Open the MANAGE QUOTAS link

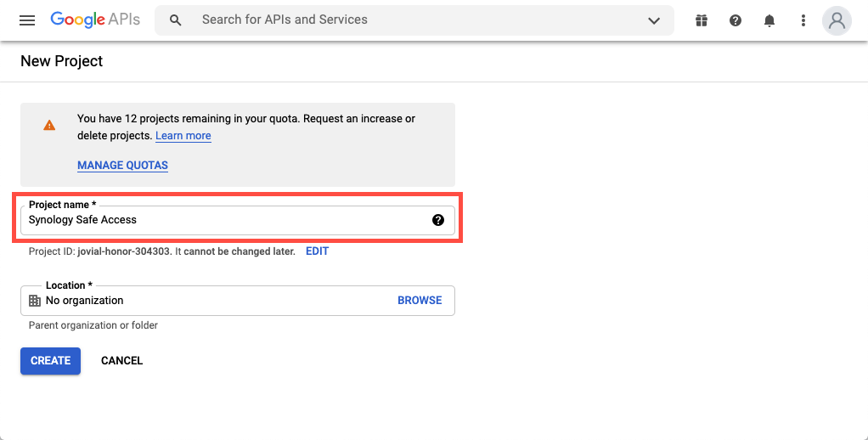point(122,165)
